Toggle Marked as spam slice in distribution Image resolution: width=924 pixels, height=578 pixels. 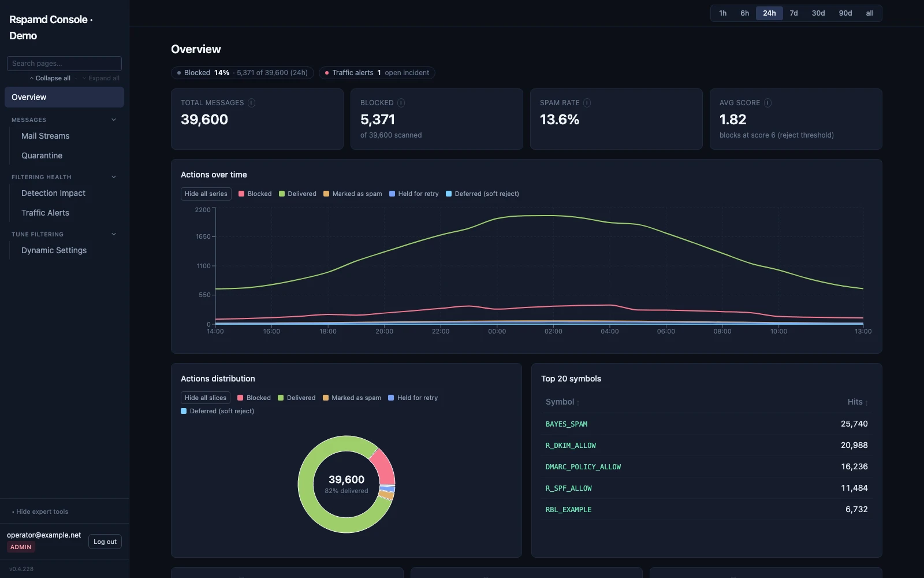click(352, 398)
